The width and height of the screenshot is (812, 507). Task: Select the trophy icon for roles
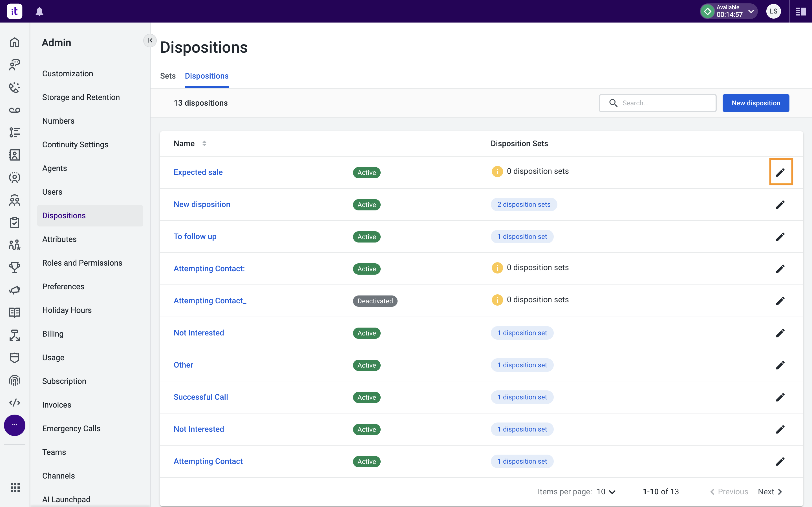coord(14,267)
